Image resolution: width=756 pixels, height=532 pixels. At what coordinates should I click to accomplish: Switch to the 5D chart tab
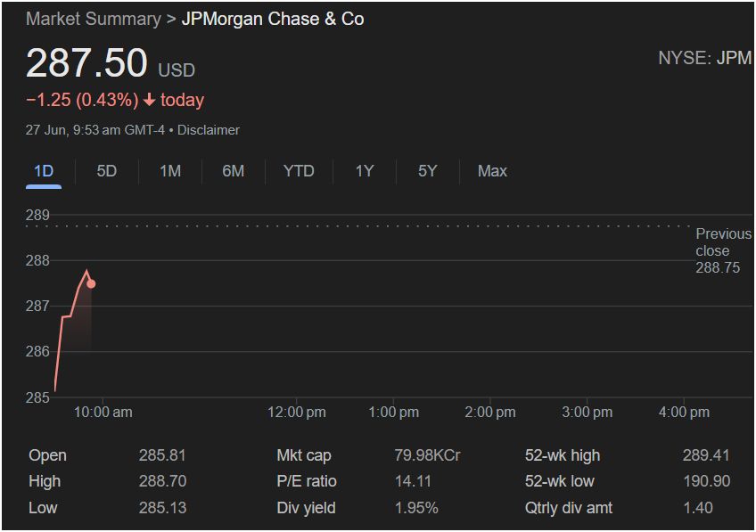pos(107,171)
